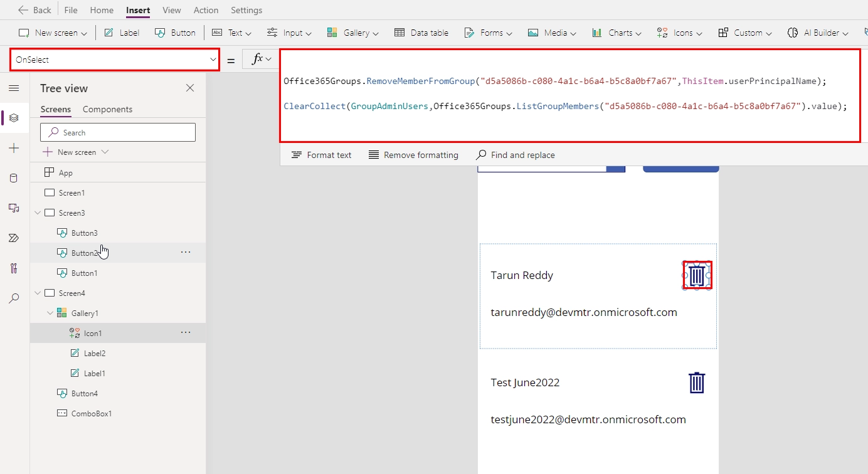Select Button2 in the tree
Viewport: 868px width, 474px height.
coord(118,253)
